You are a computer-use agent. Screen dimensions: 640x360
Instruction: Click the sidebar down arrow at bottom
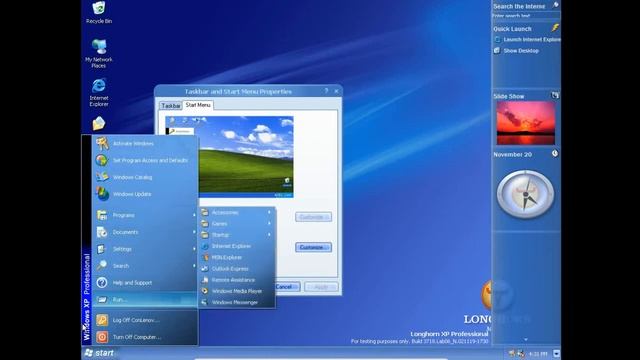coord(526,340)
